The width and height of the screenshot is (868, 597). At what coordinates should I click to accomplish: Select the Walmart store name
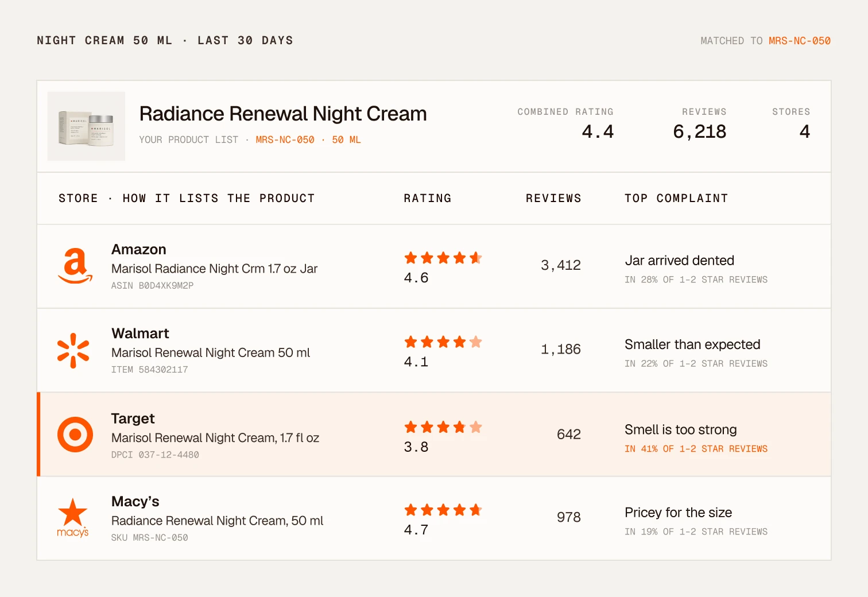click(x=141, y=334)
